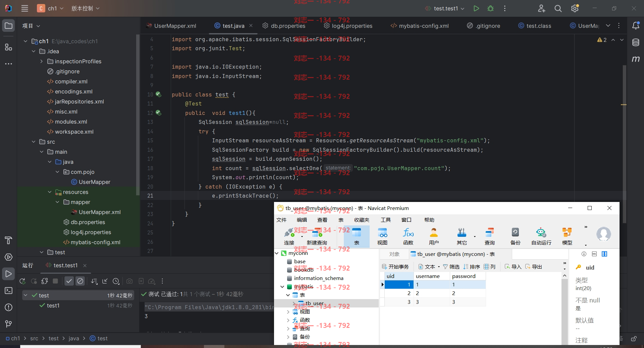
Task: Collapse the src folder in project tree
Action: click(x=34, y=142)
